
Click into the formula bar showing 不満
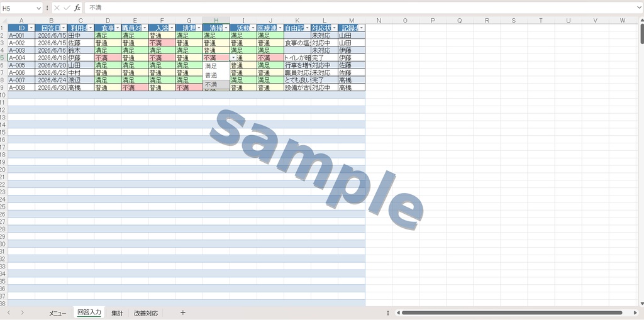click(360, 8)
